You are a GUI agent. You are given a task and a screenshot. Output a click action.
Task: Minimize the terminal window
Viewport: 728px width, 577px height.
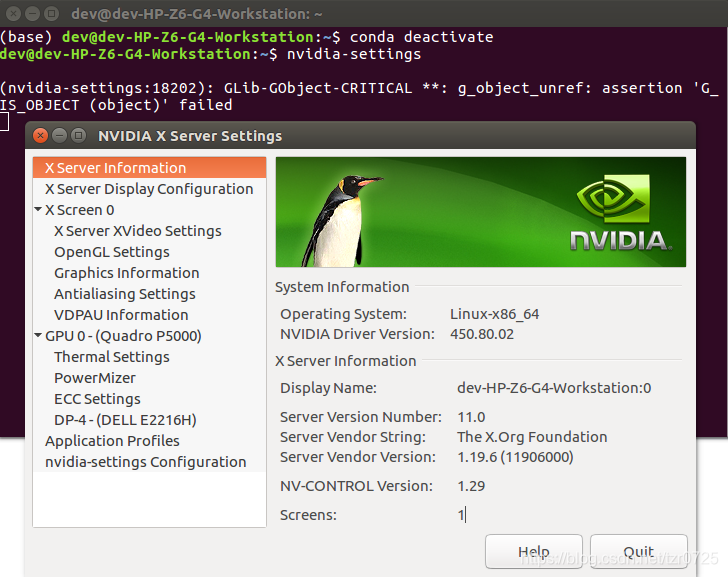32,13
